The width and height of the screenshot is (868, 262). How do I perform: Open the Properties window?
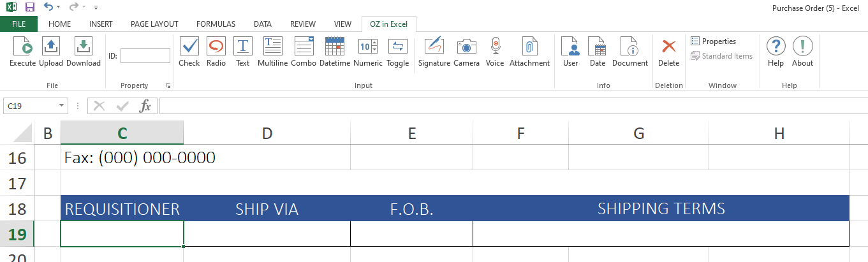point(713,41)
